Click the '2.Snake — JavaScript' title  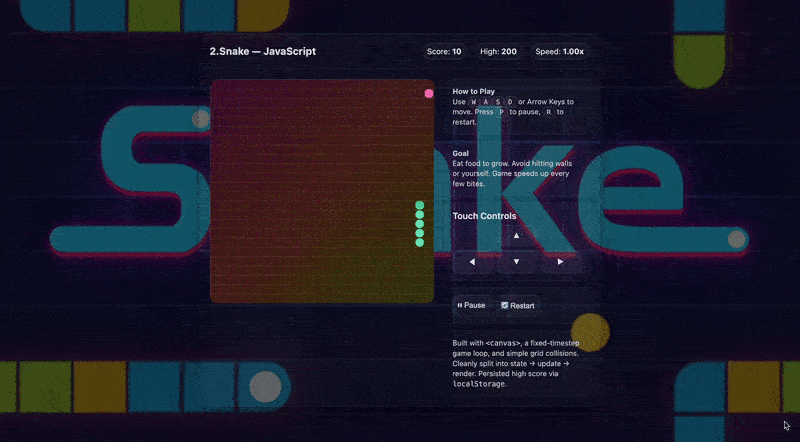tap(263, 52)
